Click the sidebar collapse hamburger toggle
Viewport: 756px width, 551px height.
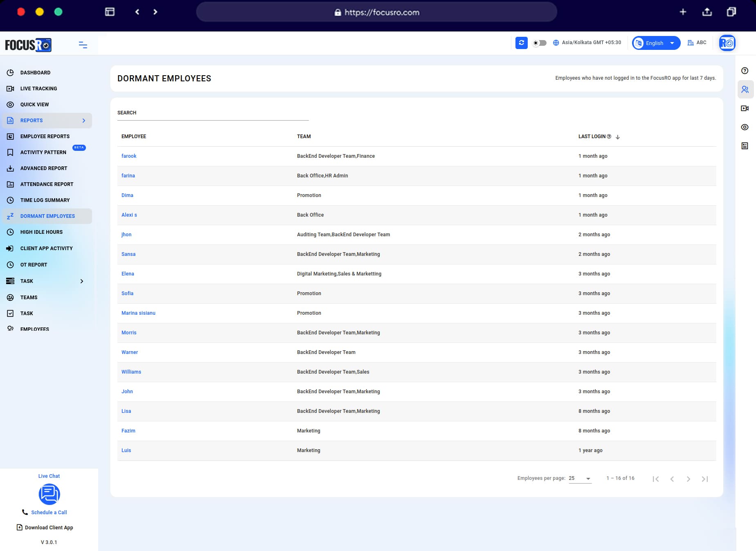point(83,45)
